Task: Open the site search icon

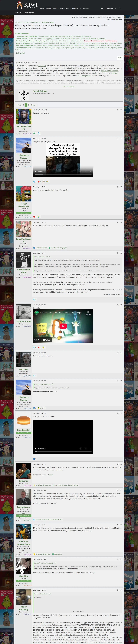Action: pos(120,8)
